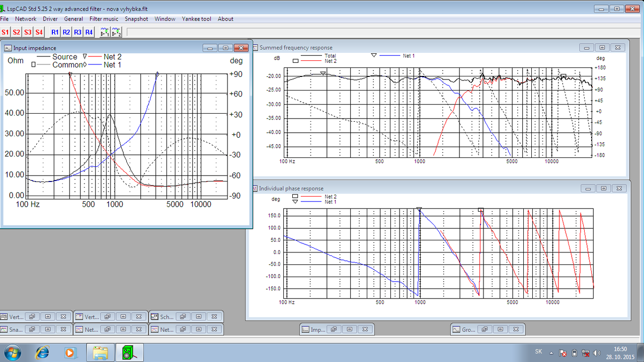Open the File menu
This screenshot has height=362, width=644.
pos(5,19)
